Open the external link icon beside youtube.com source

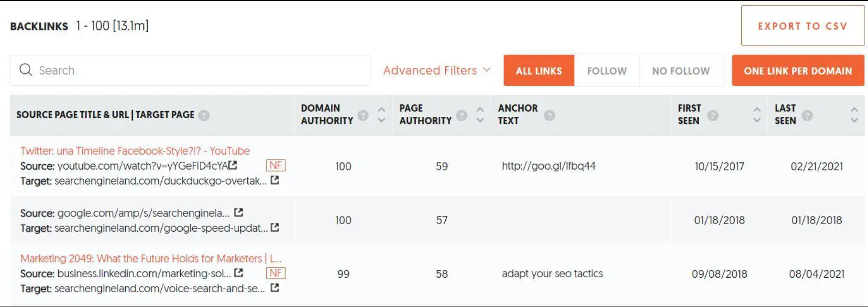click(233, 165)
